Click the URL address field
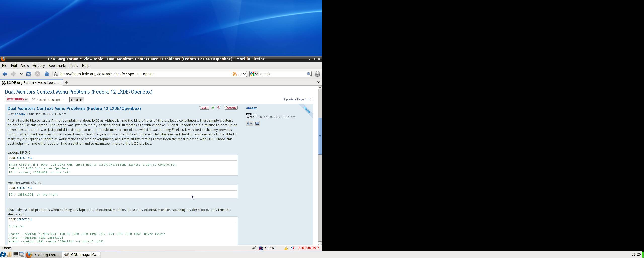644x258 pixels. click(145, 74)
